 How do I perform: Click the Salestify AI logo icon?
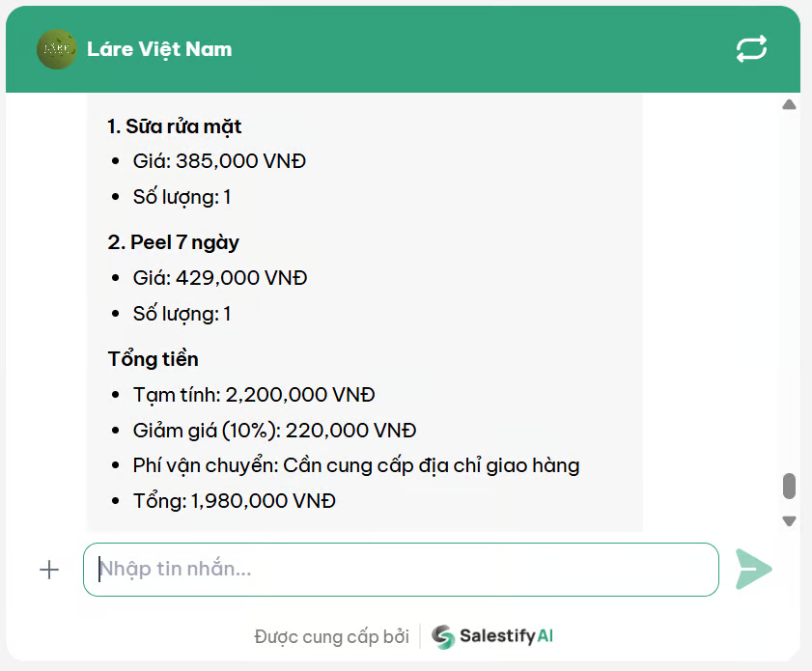(443, 636)
